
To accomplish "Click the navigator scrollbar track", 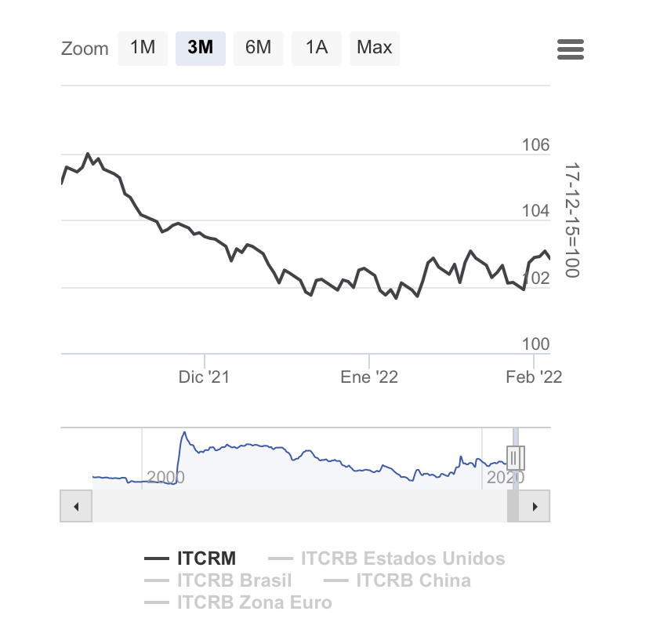I will pos(299,506).
